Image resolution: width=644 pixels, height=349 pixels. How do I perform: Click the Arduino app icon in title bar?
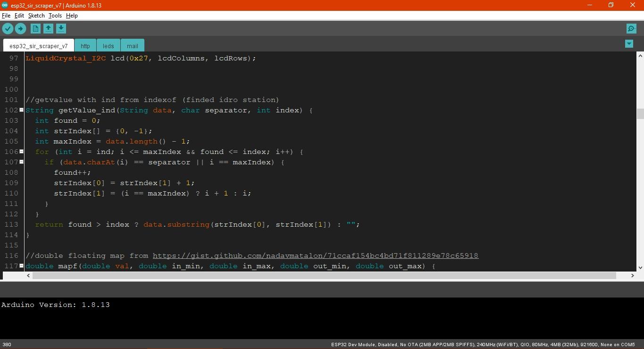pyautogui.click(x=5, y=5)
